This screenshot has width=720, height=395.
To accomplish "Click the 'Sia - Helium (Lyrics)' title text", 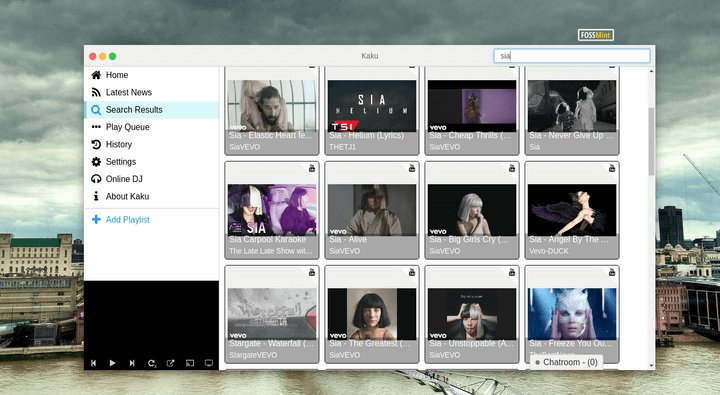I will (366, 135).
